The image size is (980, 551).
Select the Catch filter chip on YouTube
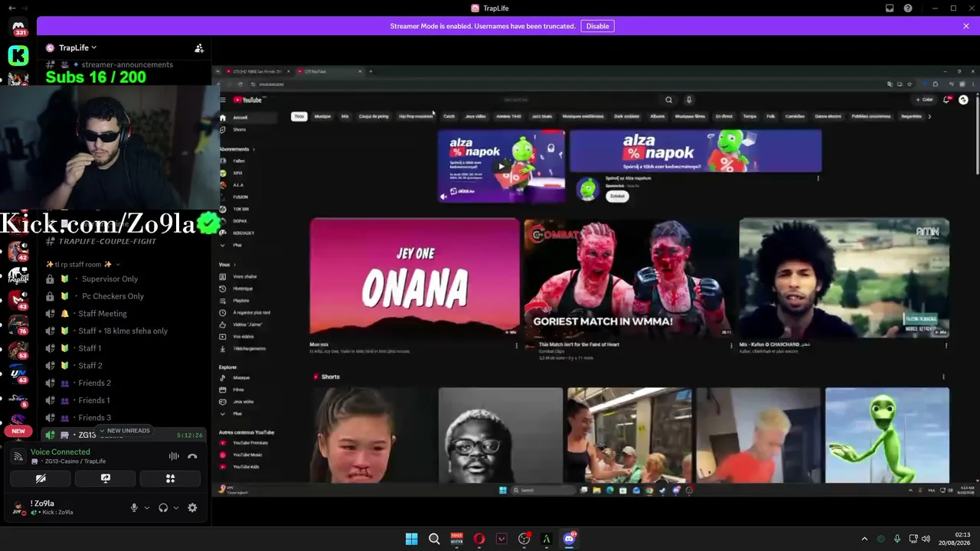pyautogui.click(x=449, y=116)
